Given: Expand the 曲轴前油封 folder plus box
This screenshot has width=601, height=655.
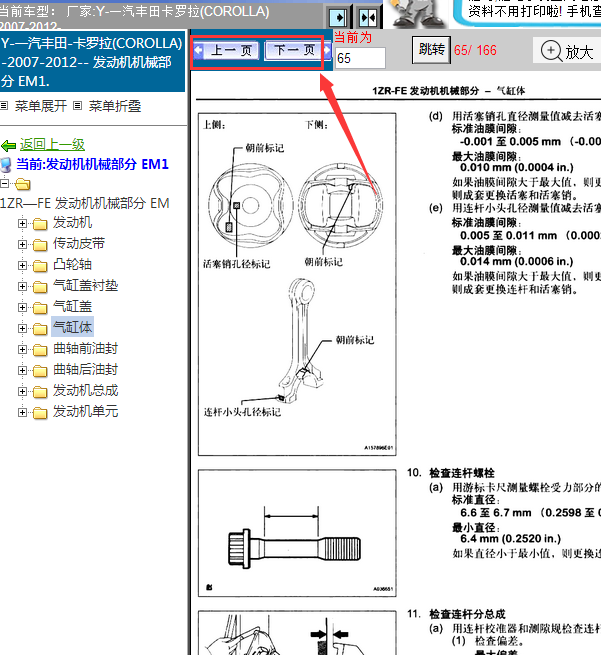Looking at the screenshot, I should coord(22,349).
